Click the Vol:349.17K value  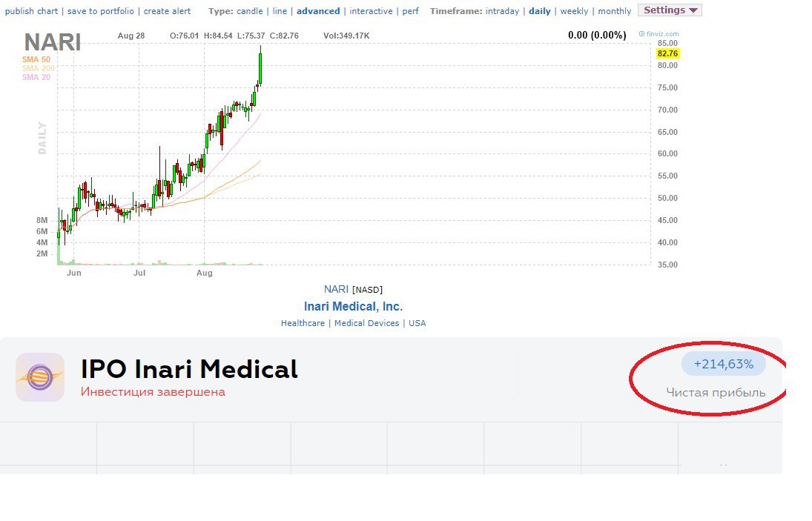pyautogui.click(x=346, y=36)
